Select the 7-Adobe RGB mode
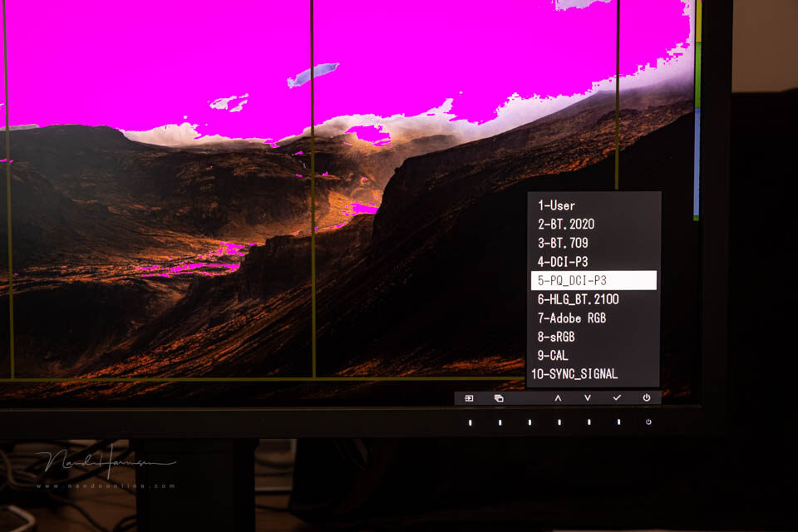 [x=572, y=318]
